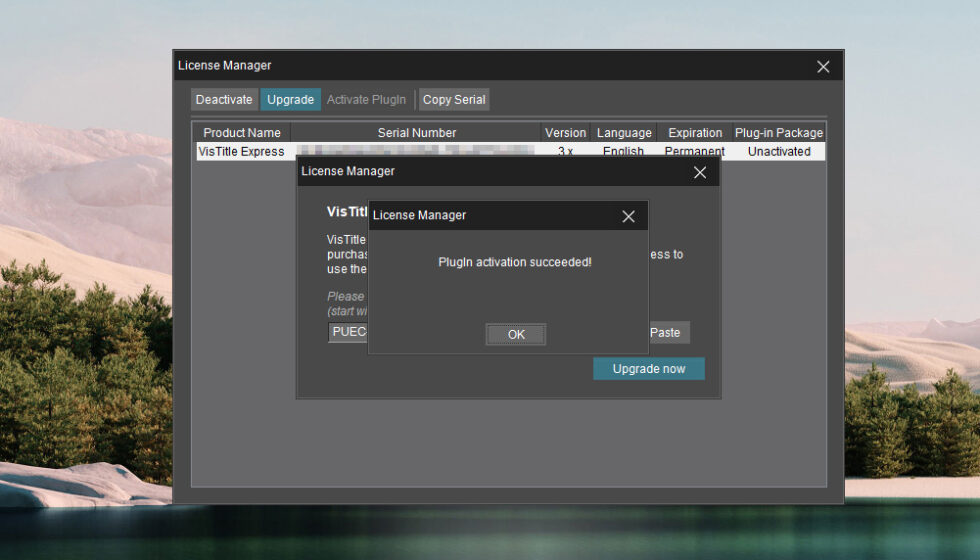This screenshot has width=980, height=560.
Task: Click the Upgrade now button
Action: [x=649, y=369]
